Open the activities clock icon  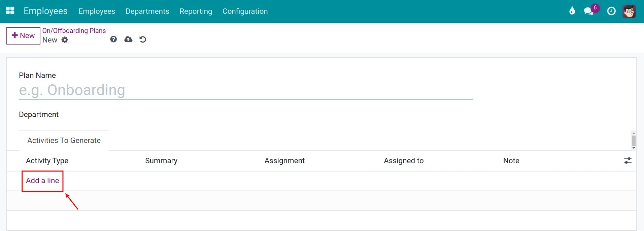point(611,11)
